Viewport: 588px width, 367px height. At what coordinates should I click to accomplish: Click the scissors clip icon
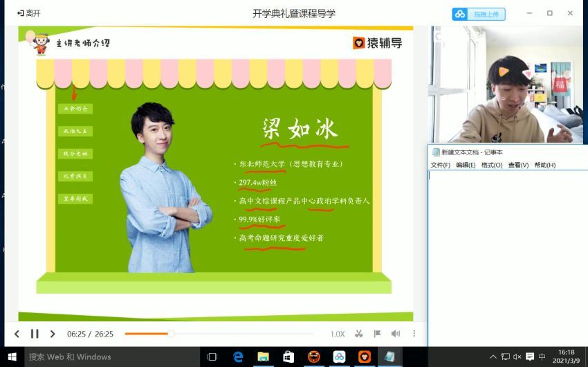pos(359,333)
